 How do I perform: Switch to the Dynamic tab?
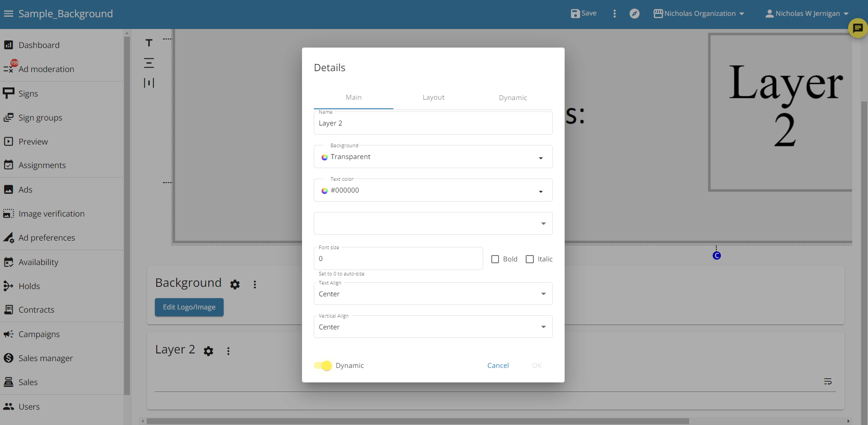[x=513, y=97]
